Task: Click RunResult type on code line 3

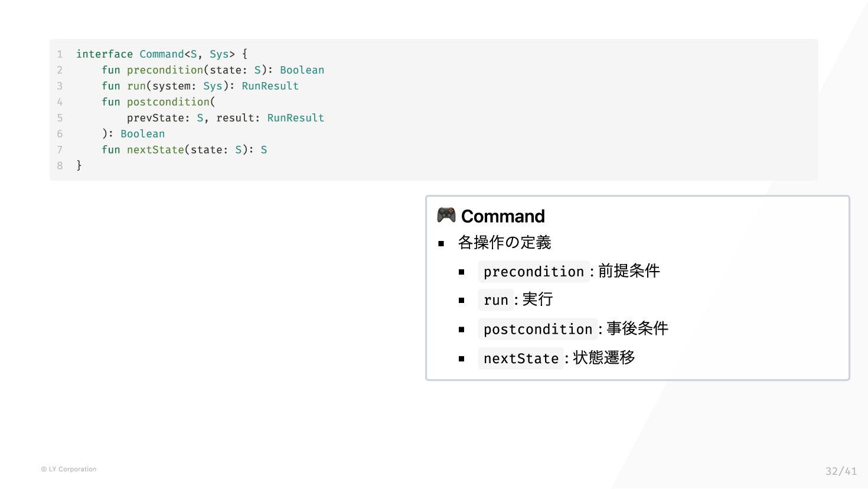Action: point(270,86)
